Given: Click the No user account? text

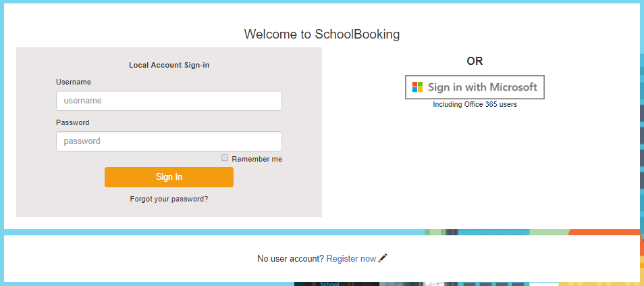Looking at the screenshot, I should 290,258.
